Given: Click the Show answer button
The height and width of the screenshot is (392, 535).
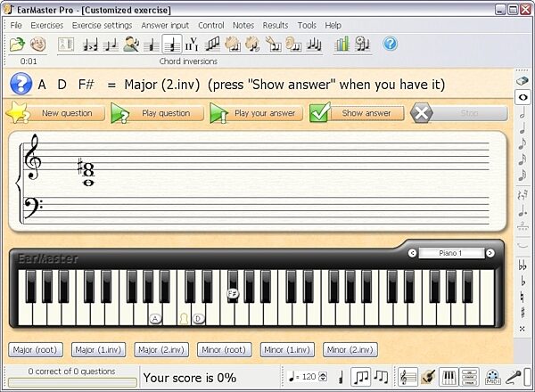Looking at the screenshot, I should 357,113.
